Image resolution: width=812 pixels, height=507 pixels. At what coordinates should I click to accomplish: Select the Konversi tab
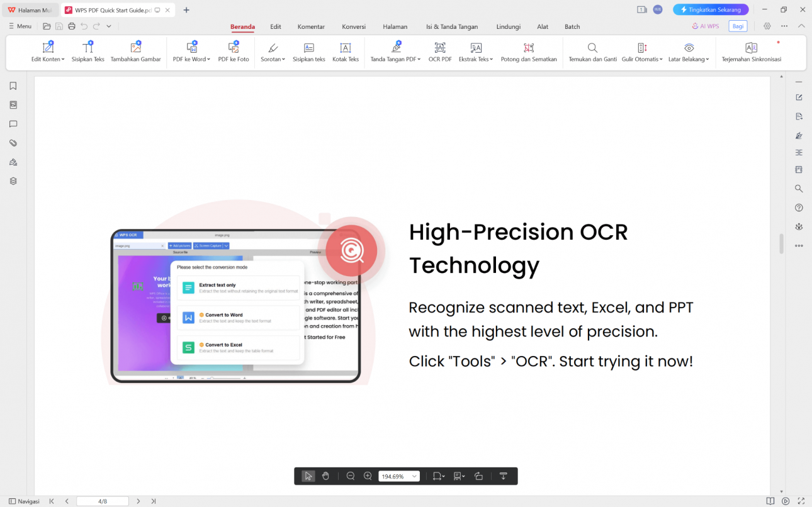(354, 26)
